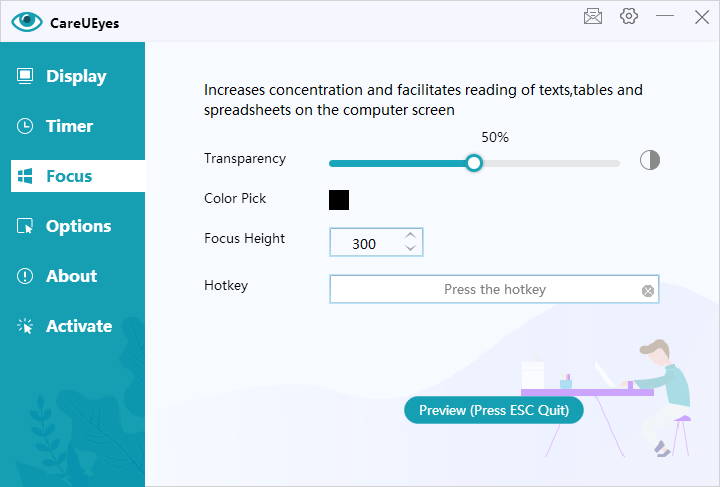Click the CareUEyes eye logo

click(27, 22)
